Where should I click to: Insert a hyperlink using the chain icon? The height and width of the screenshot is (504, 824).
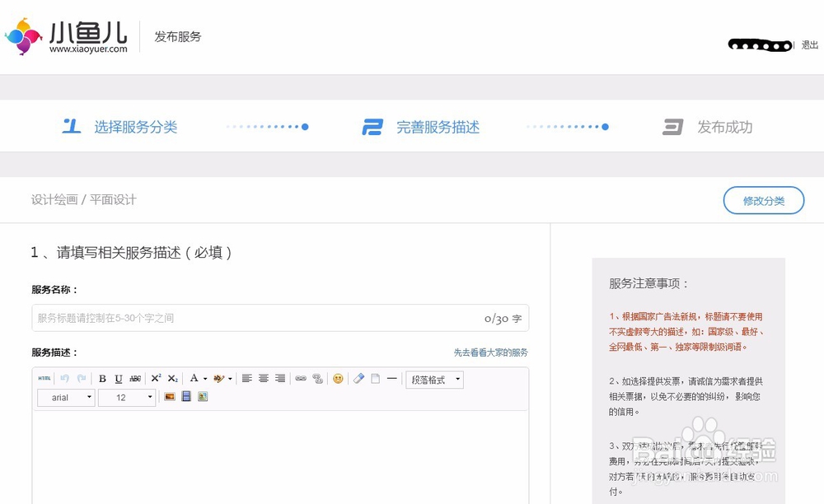coord(302,379)
